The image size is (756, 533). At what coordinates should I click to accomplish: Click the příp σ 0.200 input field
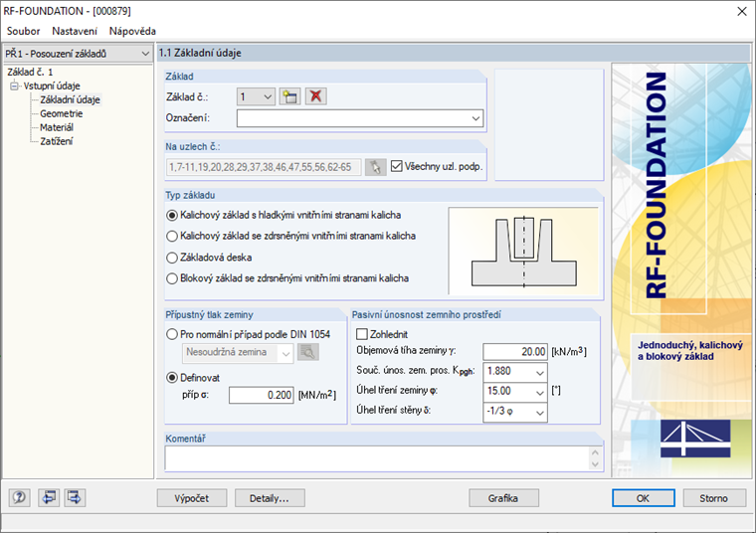pos(262,395)
